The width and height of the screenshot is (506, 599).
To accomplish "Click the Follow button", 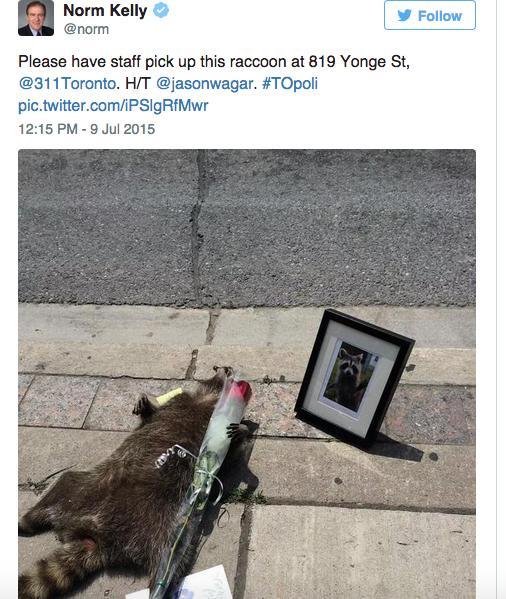I will point(430,15).
